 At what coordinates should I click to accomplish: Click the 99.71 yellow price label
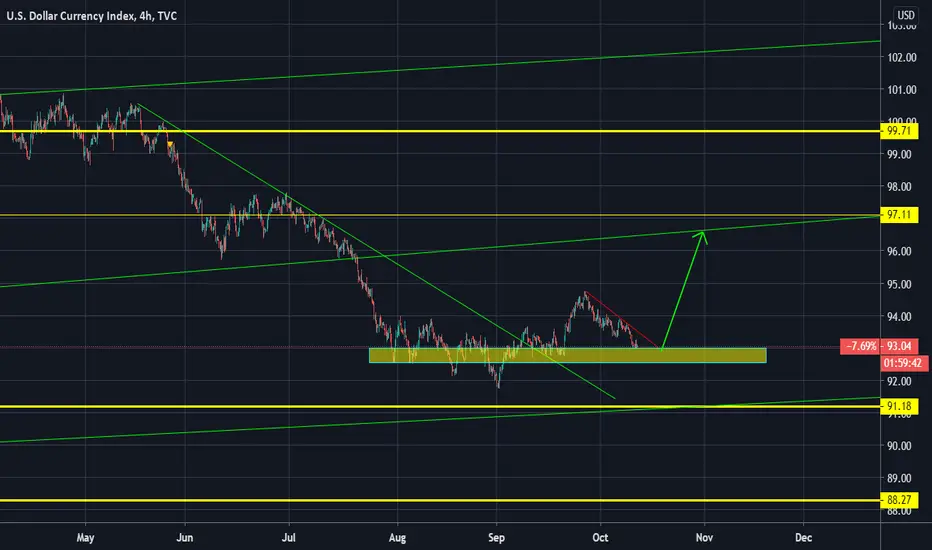(899, 131)
